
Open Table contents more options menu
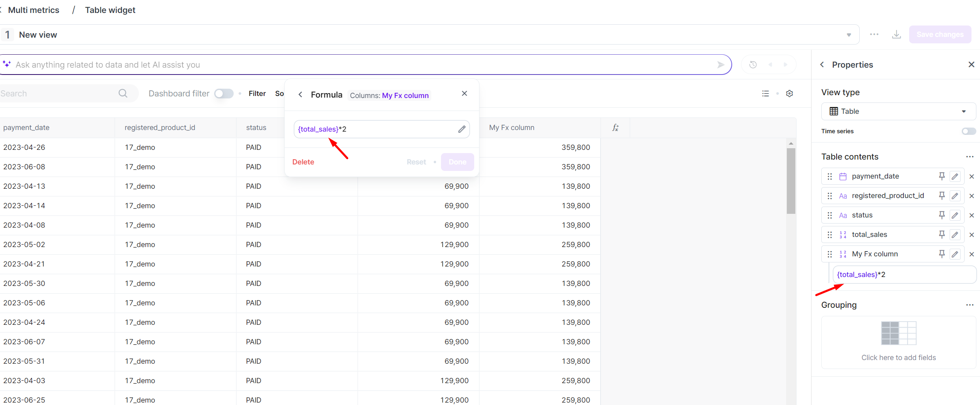click(x=969, y=157)
